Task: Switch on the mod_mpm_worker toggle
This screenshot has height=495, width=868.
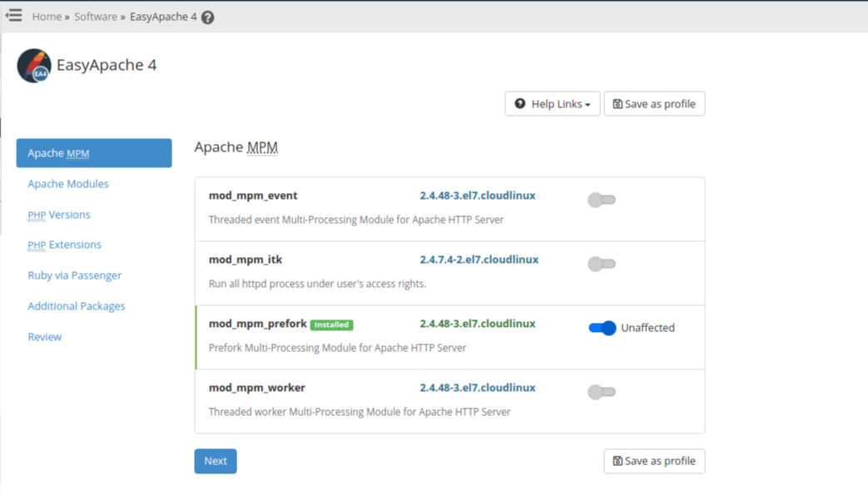Action: 602,392
